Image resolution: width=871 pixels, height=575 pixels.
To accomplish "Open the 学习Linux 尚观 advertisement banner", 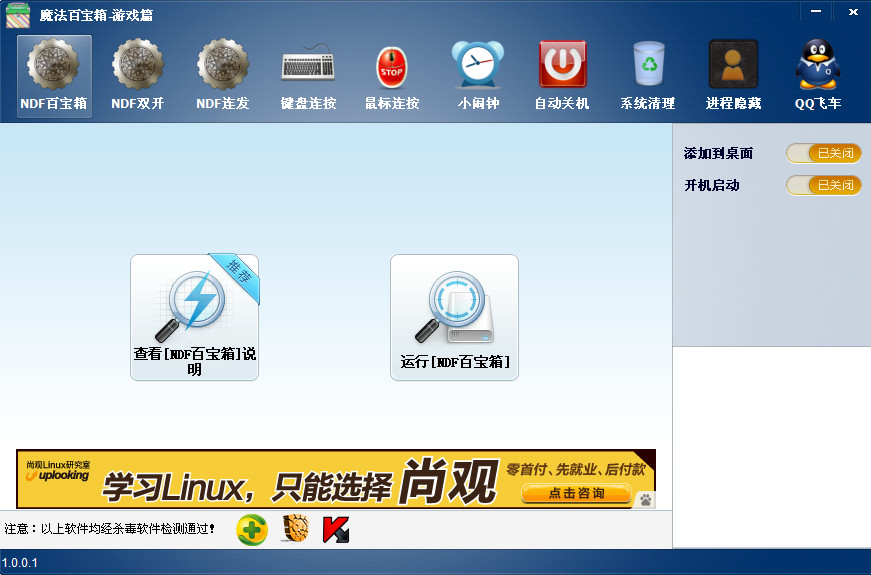I will [336, 479].
